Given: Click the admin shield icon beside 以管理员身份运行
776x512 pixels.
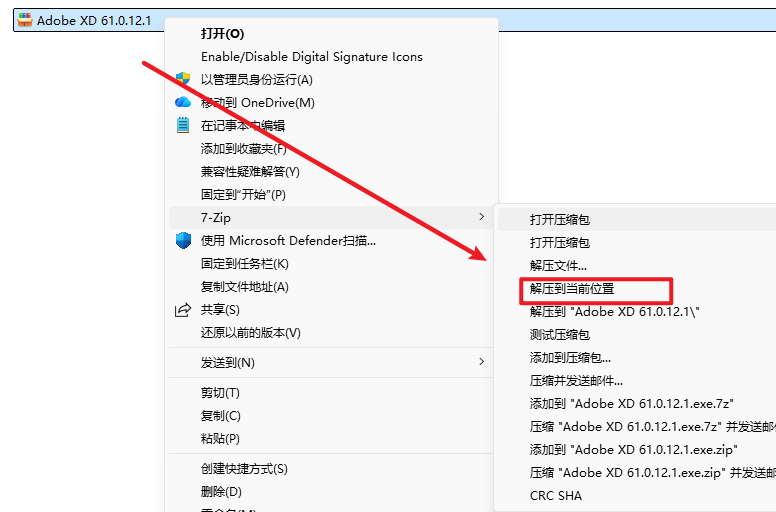Looking at the screenshot, I should click(183, 79).
